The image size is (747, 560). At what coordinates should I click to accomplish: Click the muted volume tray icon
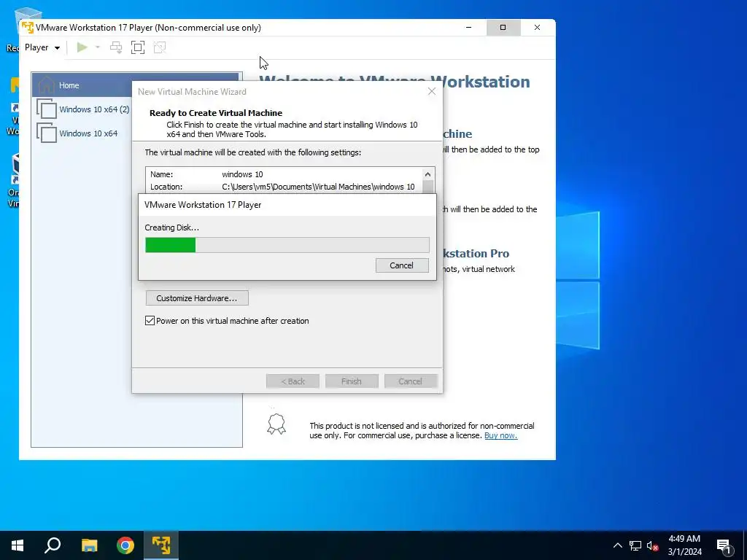[652, 545]
